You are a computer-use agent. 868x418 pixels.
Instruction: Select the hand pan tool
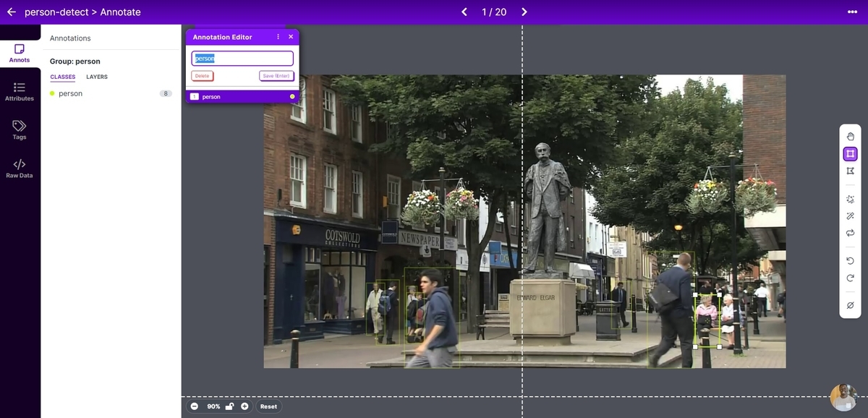[850, 137]
